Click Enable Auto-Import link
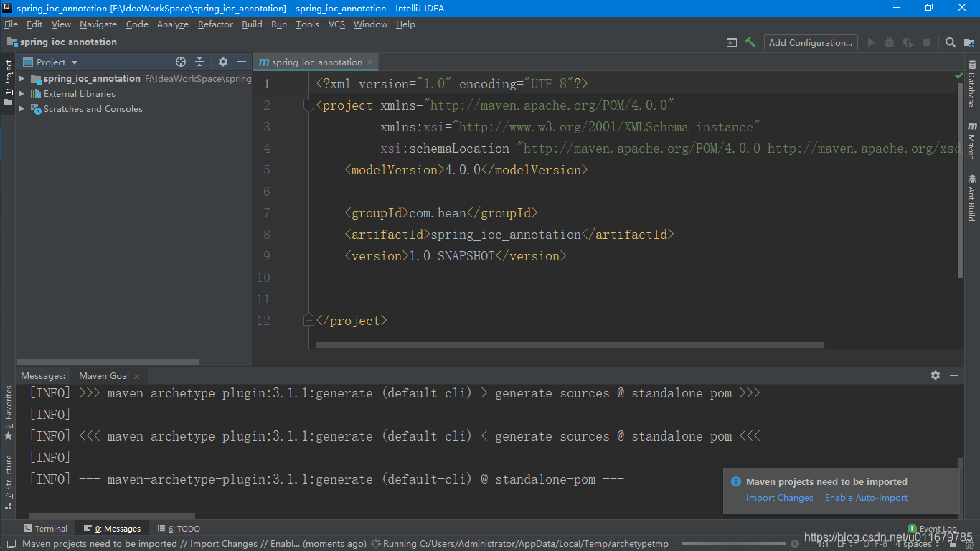The image size is (980, 551). [x=866, y=498]
